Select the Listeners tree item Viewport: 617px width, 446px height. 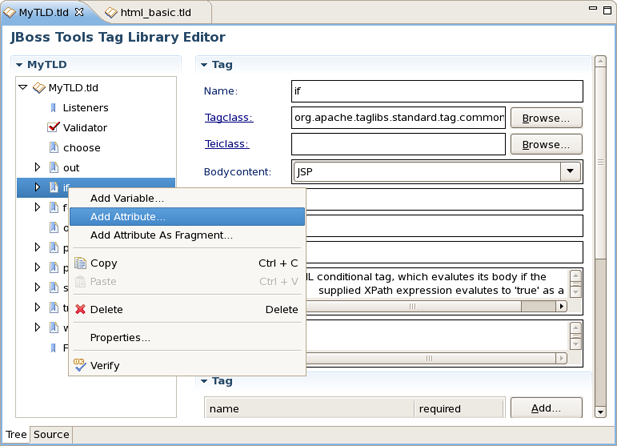click(85, 107)
